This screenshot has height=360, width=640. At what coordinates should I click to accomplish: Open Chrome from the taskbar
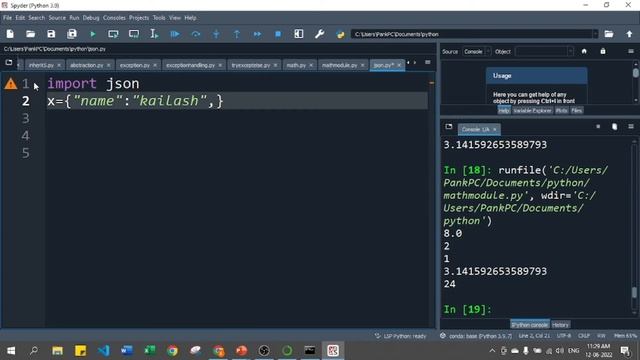(172, 351)
